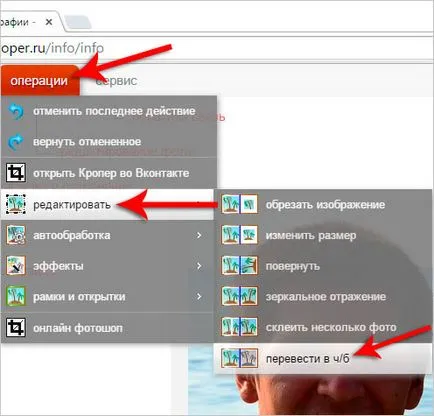434x416 pixels.
Task: Click the повернуть icon
Action: coord(239,266)
